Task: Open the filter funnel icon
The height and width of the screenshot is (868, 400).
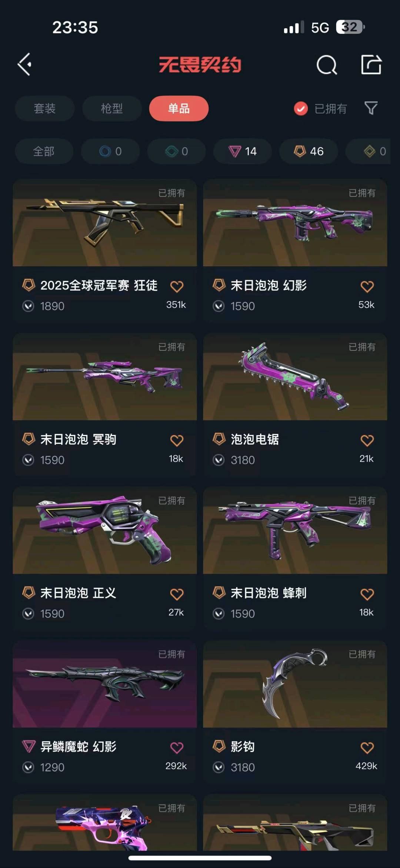Action: click(x=371, y=108)
